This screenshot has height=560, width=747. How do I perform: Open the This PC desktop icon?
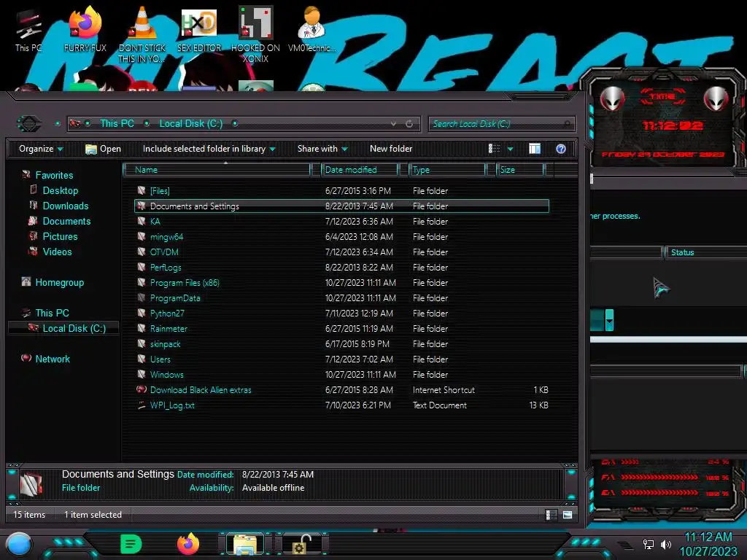[28, 29]
